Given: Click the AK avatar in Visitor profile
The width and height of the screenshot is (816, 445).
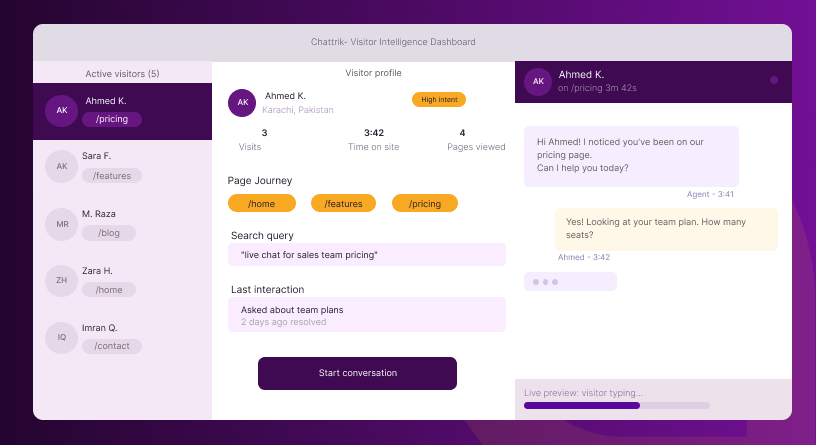Looking at the screenshot, I should click(x=242, y=103).
